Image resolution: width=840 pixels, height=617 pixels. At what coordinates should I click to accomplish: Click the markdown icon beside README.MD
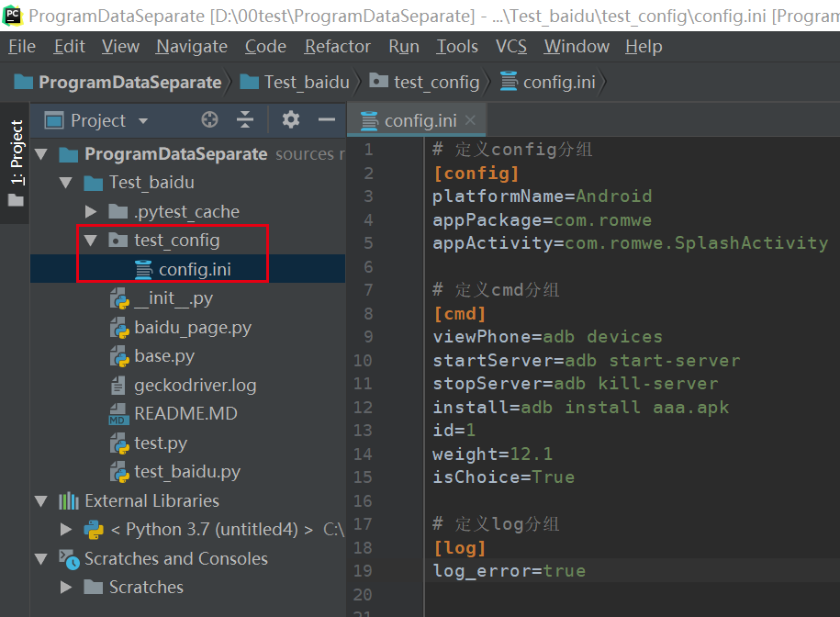coord(117,413)
